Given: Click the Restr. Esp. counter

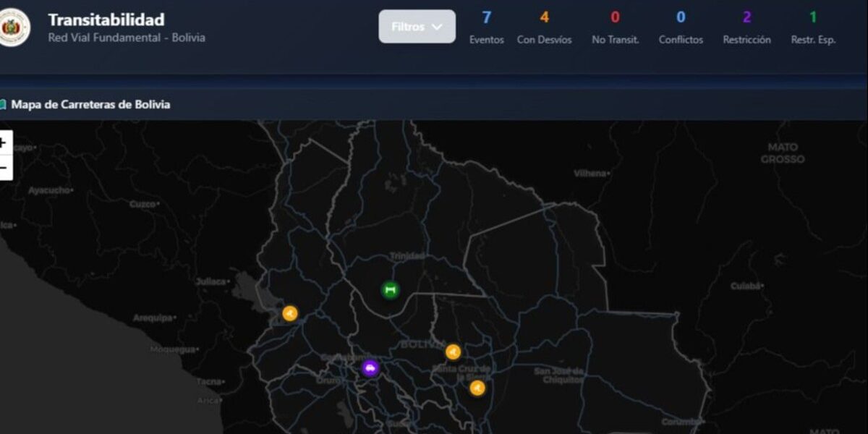Looking at the screenshot, I should coord(813,27).
